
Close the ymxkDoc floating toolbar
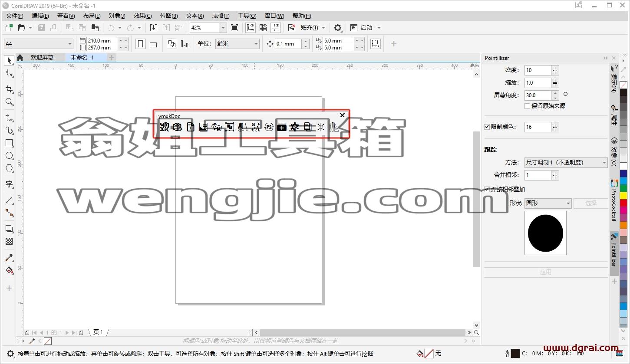pyautogui.click(x=342, y=115)
